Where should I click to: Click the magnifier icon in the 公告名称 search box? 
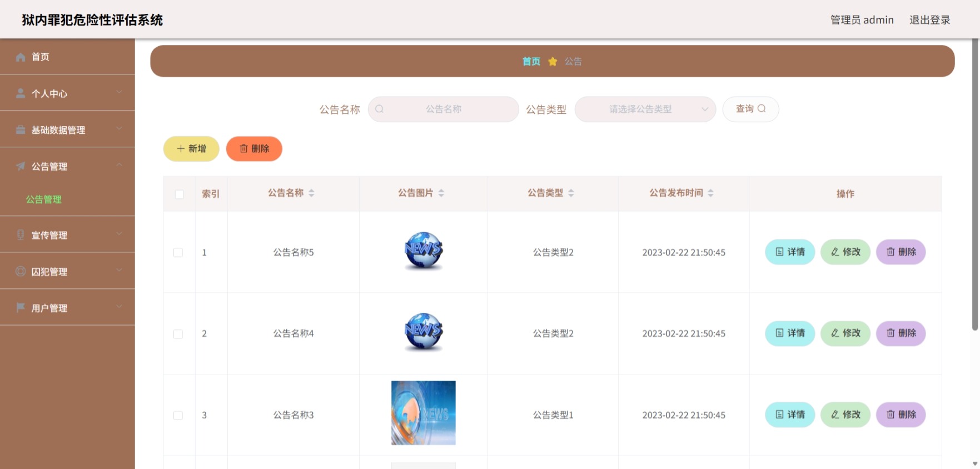click(380, 109)
